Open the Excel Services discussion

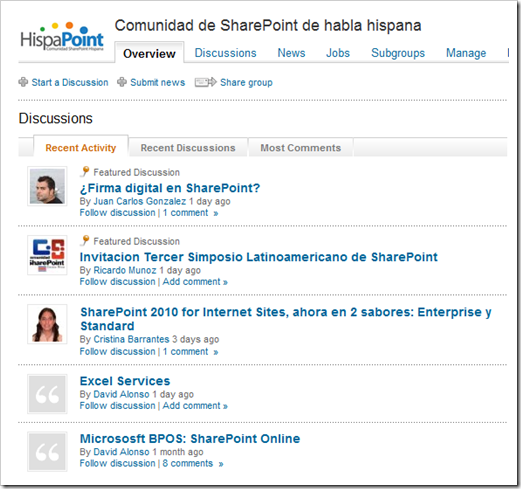125,381
